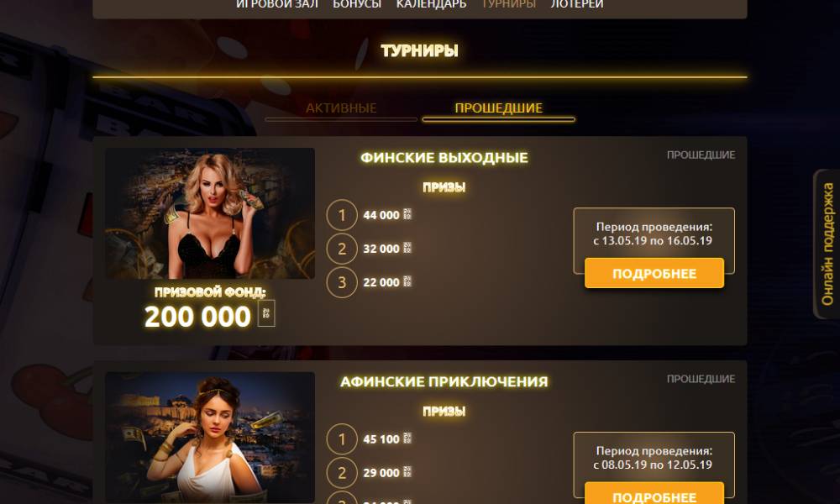Switch to the ПРОШЕДШИЕ tab
The height and width of the screenshot is (504, 840).
pyautogui.click(x=498, y=108)
